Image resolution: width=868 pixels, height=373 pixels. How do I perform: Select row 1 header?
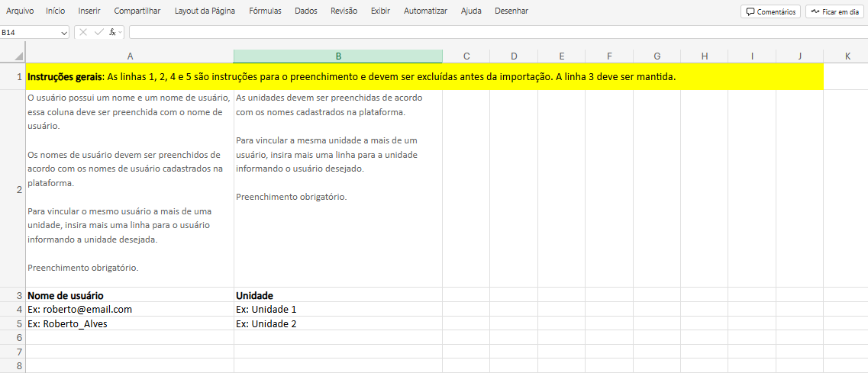coord(13,76)
